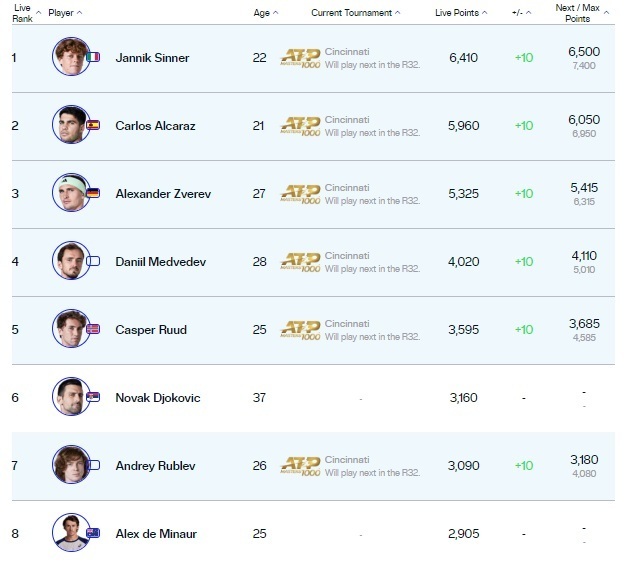Click Novak Djokovic's avatar photo
This screenshot has height=563, width=629.
tap(70, 397)
